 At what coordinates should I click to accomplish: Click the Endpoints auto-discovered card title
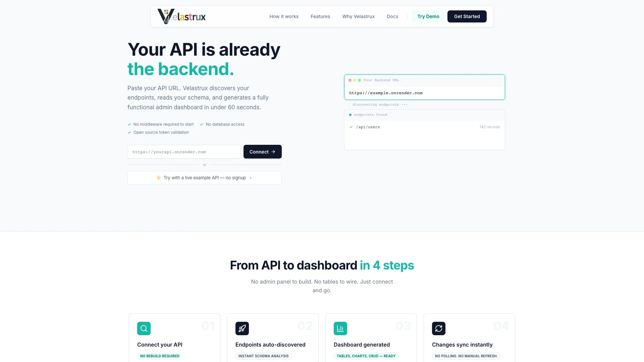pos(270,345)
